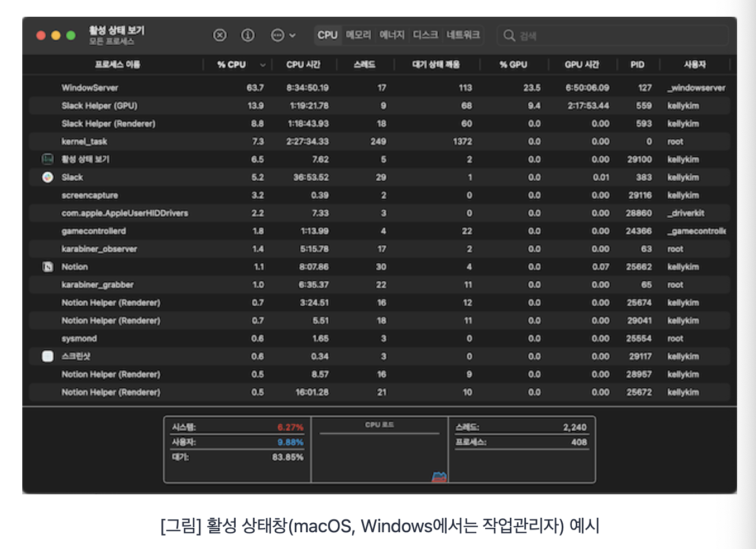Switch to the 메모리 tab
The width and height of the screenshot is (756, 549).
click(x=359, y=35)
